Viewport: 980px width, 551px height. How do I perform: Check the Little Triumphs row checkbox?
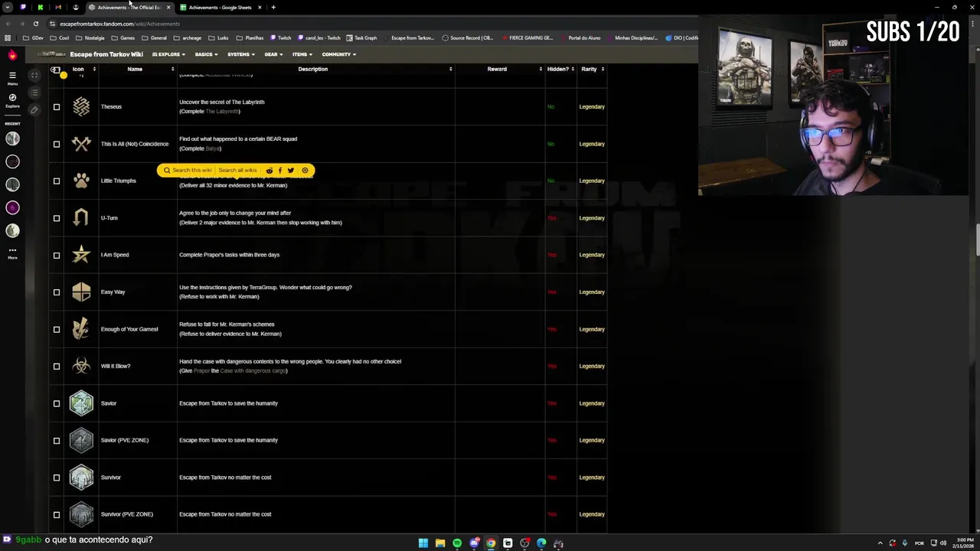click(57, 181)
